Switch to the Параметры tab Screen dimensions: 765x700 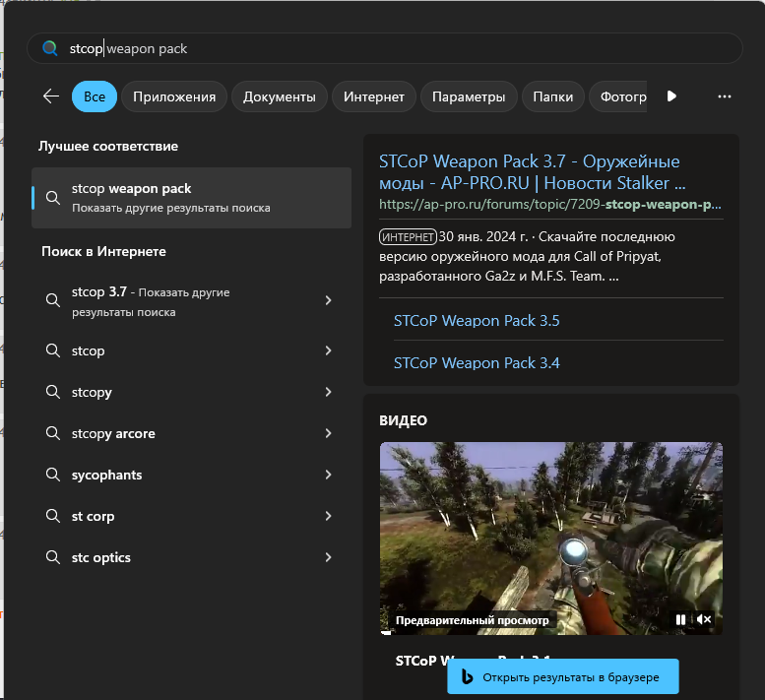click(x=469, y=96)
